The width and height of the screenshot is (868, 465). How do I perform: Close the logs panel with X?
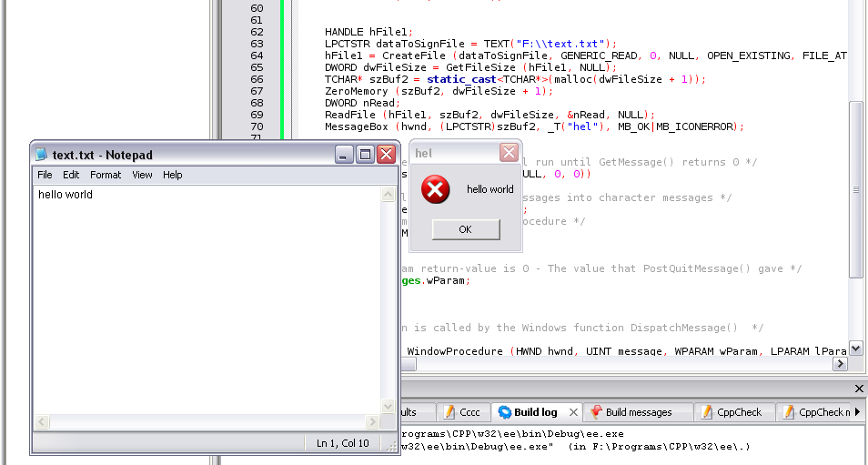(x=858, y=389)
